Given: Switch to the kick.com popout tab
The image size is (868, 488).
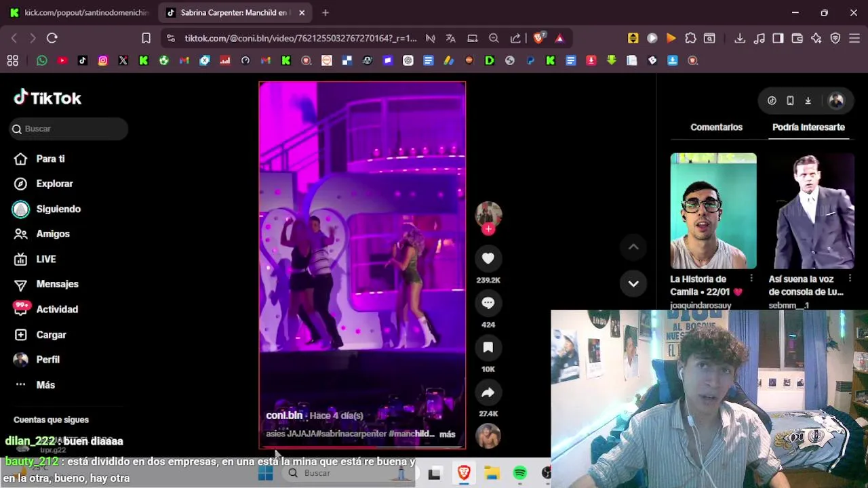Looking at the screenshot, I should click(x=80, y=12).
